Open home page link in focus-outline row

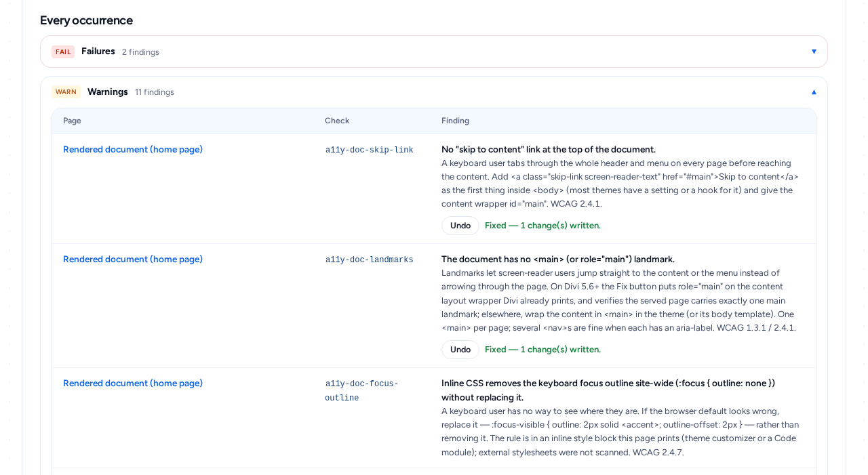coord(133,384)
